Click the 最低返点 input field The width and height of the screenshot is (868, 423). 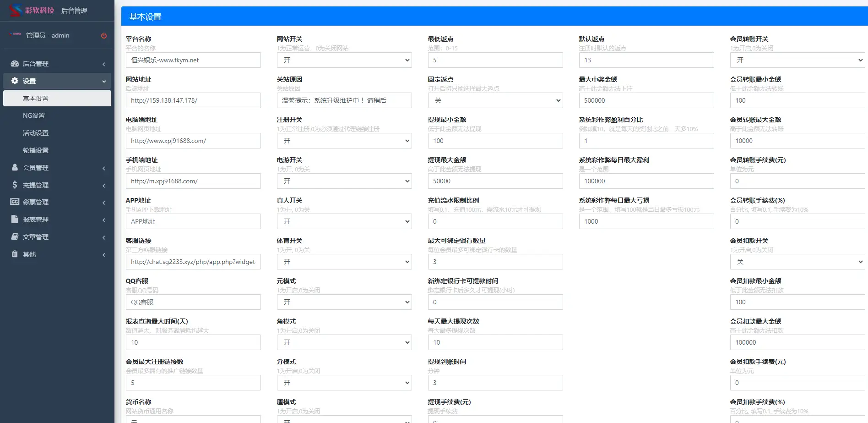click(x=495, y=60)
